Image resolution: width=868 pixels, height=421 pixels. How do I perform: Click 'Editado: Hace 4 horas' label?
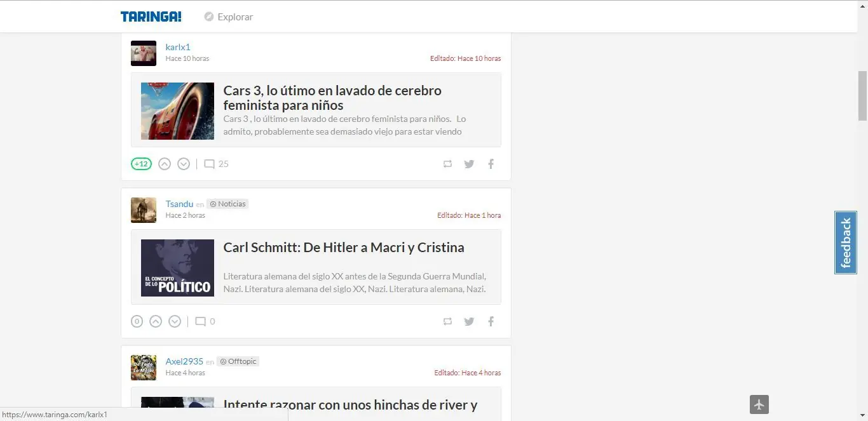pyautogui.click(x=468, y=373)
